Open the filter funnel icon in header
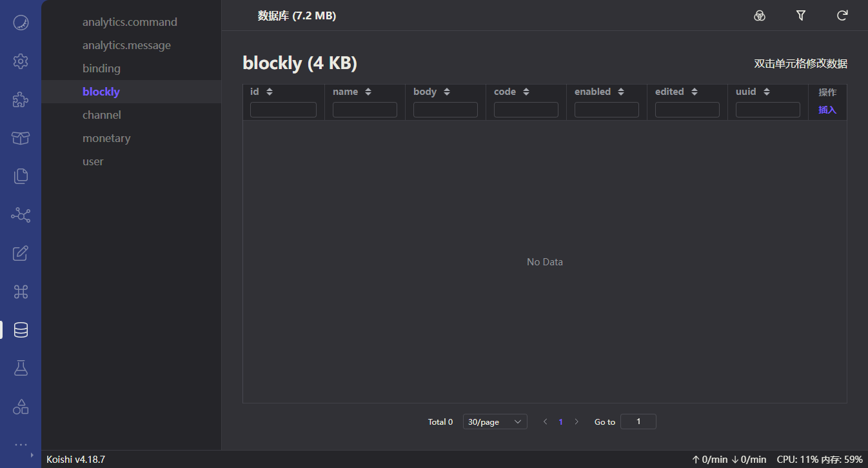Viewport: 868px width, 468px height. 800,15
